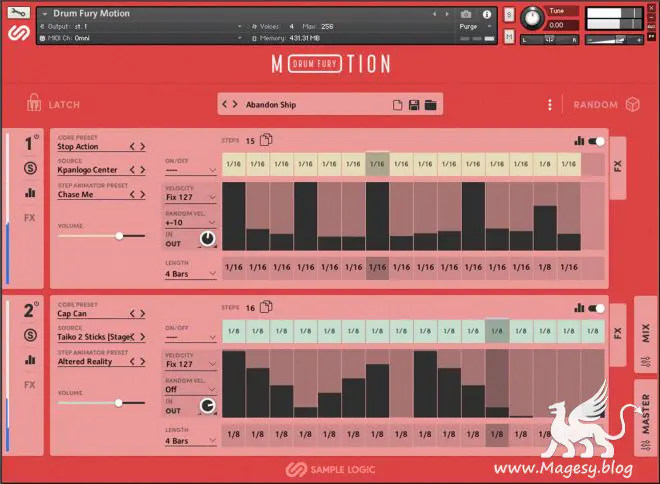Image resolution: width=660 pixels, height=484 pixels.
Task: Toggle core 1 power button
Action: [x=37, y=137]
